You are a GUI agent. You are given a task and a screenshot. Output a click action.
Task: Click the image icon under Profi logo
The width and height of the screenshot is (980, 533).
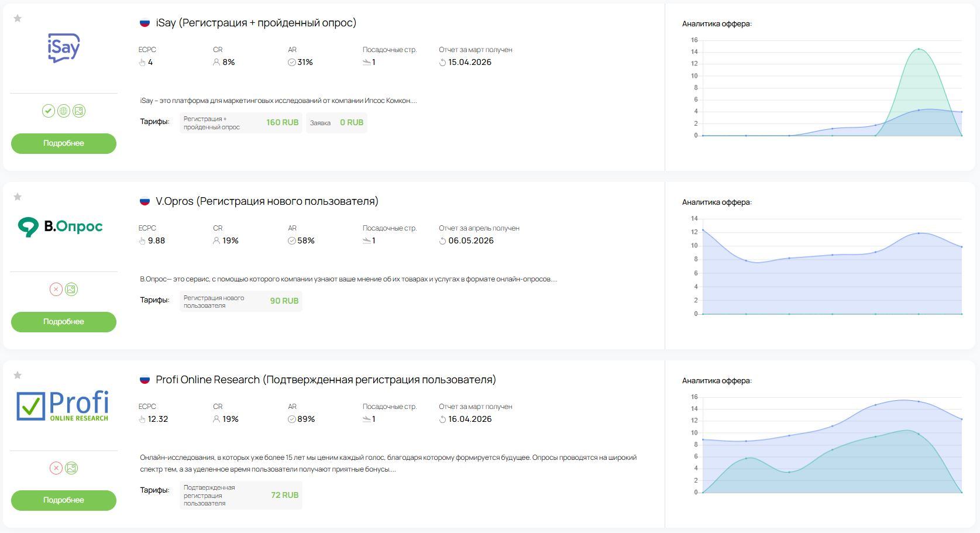(71, 468)
